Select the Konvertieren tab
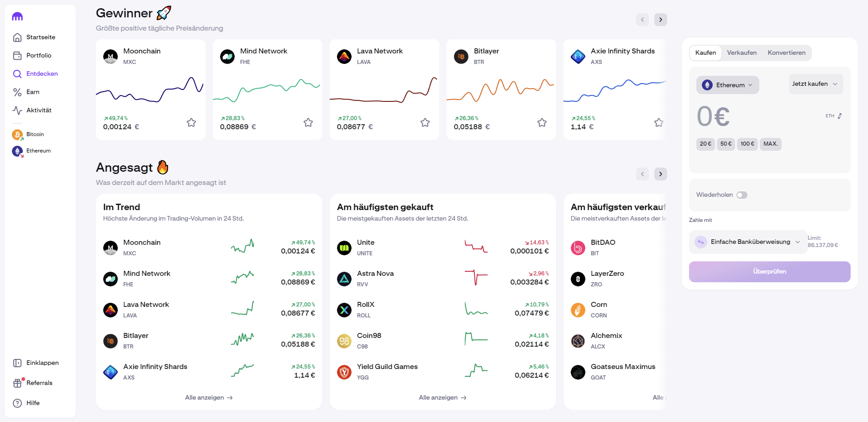The width and height of the screenshot is (868, 422). tap(786, 53)
